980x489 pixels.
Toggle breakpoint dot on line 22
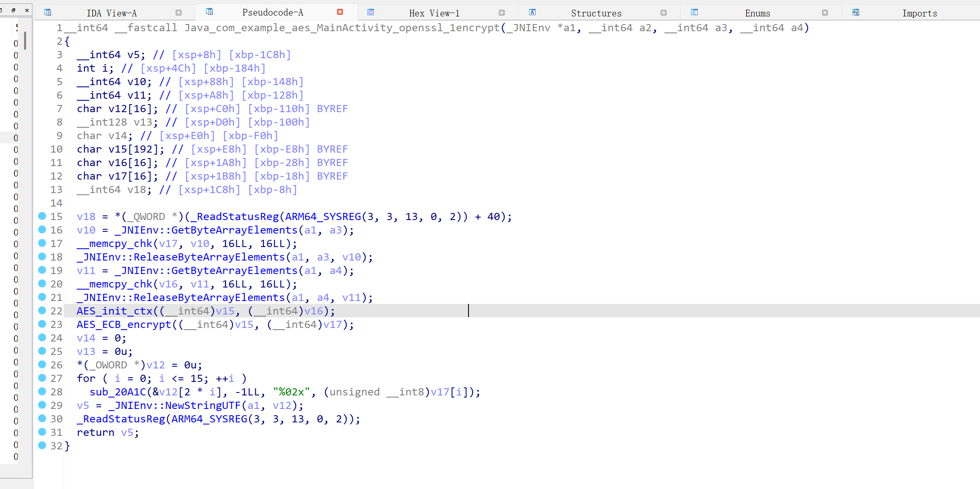coord(42,311)
